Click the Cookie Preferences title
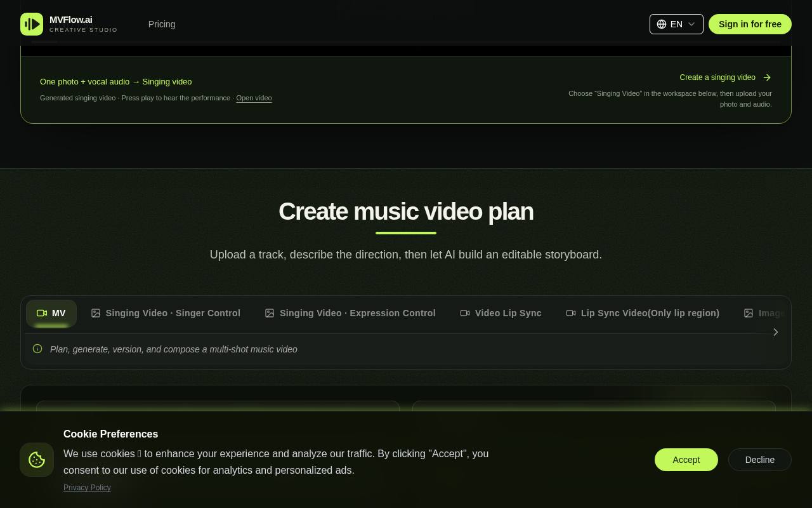Image resolution: width=812 pixels, height=508 pixels. 111,434
